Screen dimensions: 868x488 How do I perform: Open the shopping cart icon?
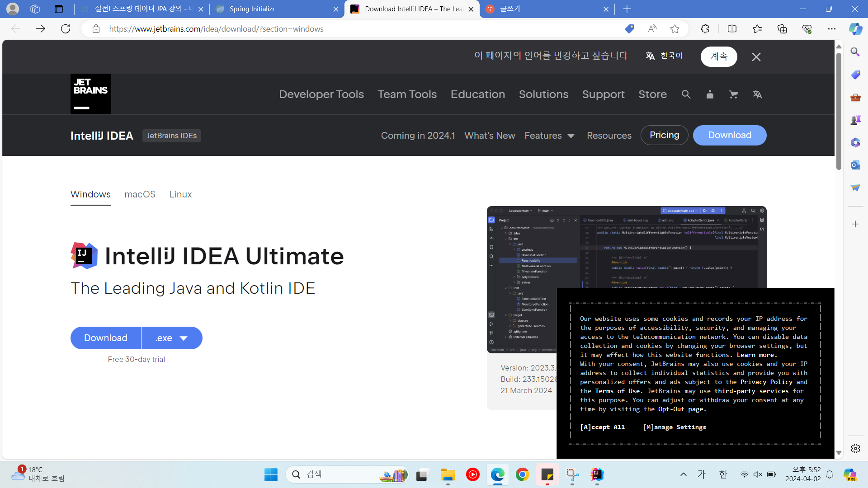(x=733, y=94)
